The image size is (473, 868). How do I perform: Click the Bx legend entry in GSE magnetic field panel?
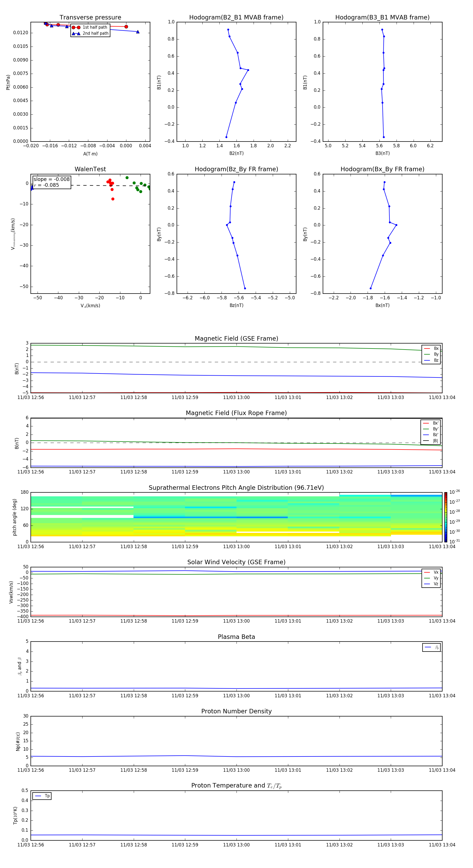[x=431, y=349]
